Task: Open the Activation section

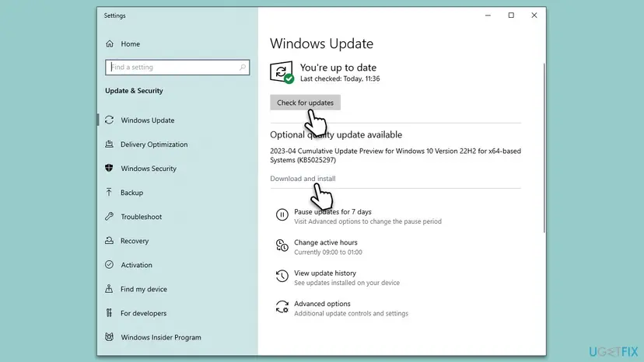Action: 136,265
